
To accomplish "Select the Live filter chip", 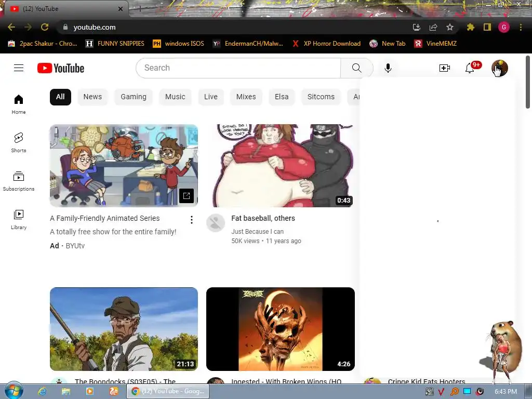I will pos(211,97).
